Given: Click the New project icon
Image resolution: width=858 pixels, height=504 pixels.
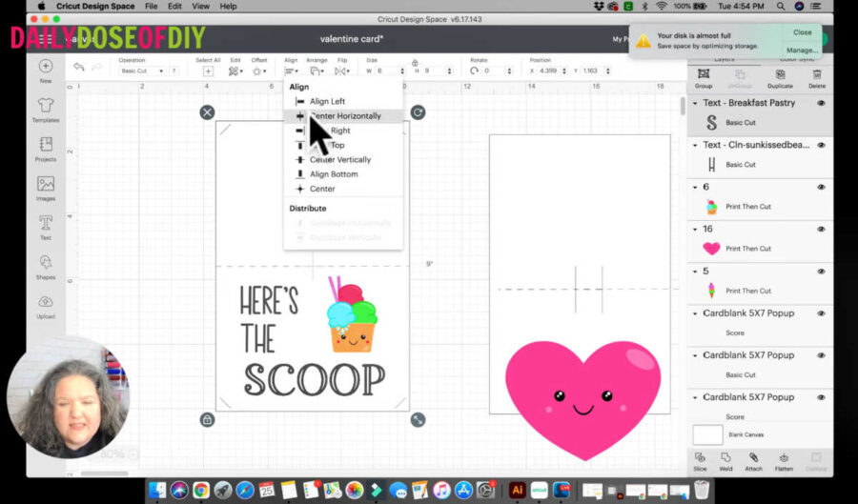Looking at the screenshot, I should click(x=46, y=66).
